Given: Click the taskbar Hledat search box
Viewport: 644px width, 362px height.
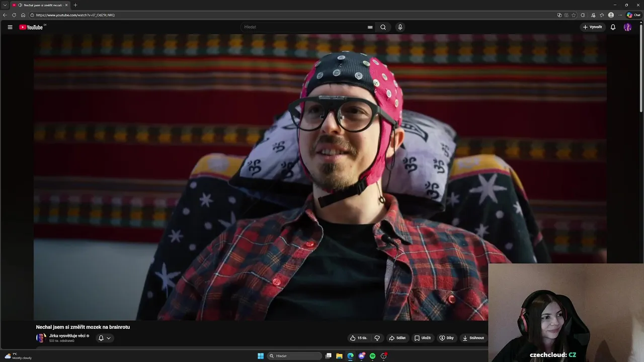Looking at the screenshot, I should tap(295, 356).
